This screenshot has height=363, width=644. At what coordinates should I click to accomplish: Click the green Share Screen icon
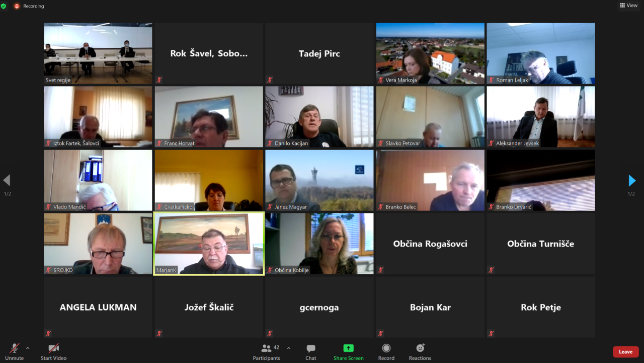348,348
